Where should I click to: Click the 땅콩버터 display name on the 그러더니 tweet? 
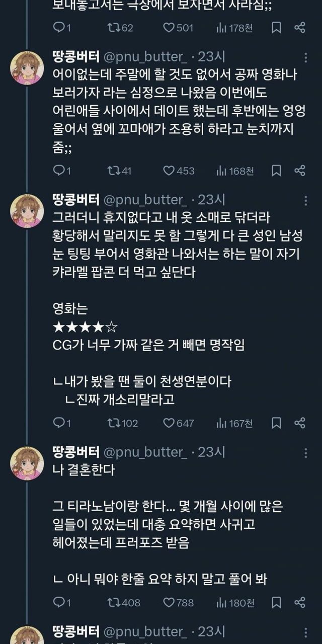coord(75,200)
